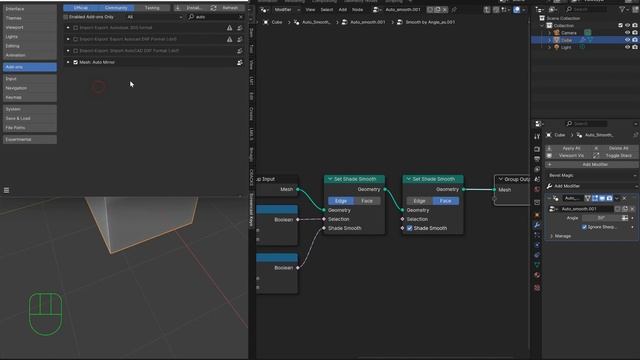This screenshot has height=360, width=640.
Task: Click the Camera object icon in the outliner
Action: coord(556,33)
